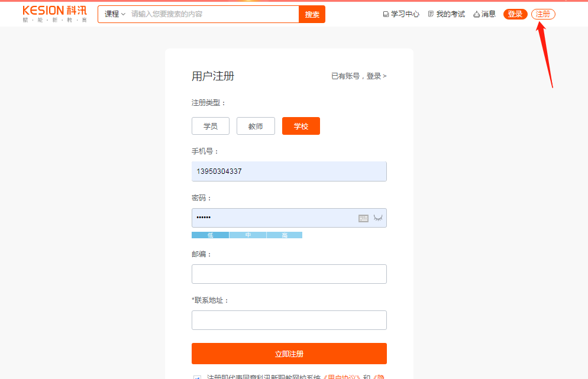Tick the agreement checkbox below 立即注册

pyautogui.click(x=197, y=377)
